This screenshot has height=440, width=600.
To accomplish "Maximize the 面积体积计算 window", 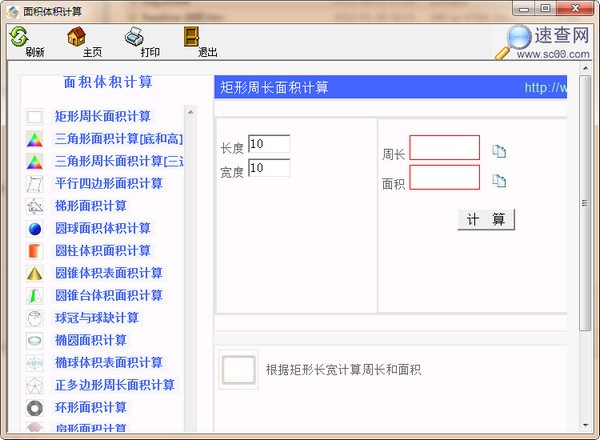I will pos(546,8).
